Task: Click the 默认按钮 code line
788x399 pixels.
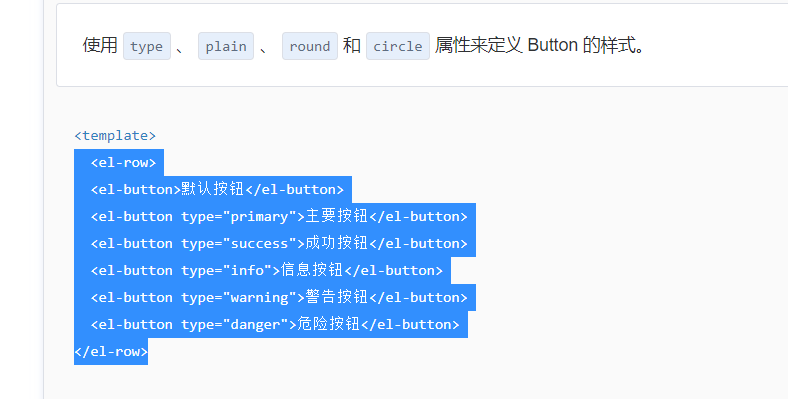Action: click(x=217, y=189)
